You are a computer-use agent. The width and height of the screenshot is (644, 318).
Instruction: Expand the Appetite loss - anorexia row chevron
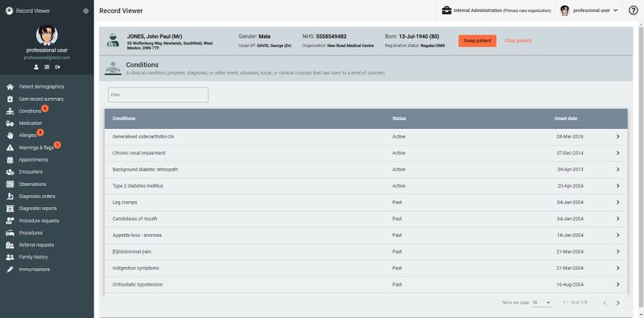pyautogui.click(x=617, y=235)
